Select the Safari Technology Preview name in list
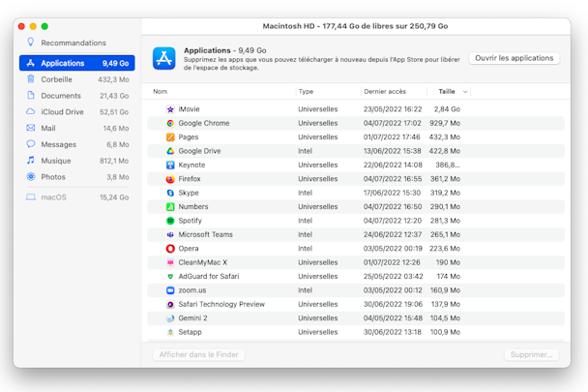 [x=221, y=304]
